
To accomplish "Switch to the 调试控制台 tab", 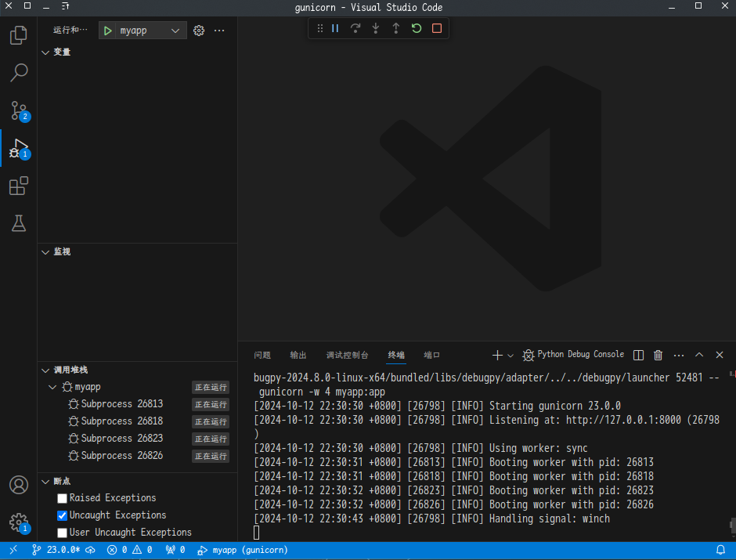I will click(347, 355).
